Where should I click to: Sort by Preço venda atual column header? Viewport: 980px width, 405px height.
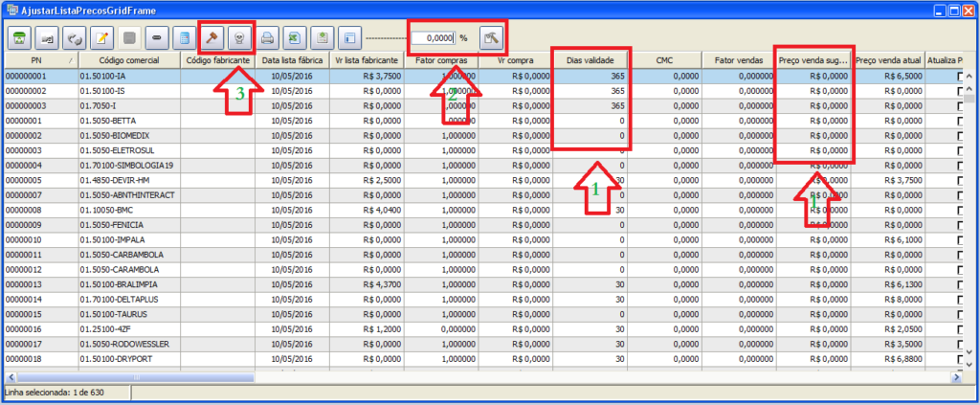pos(889,60)
